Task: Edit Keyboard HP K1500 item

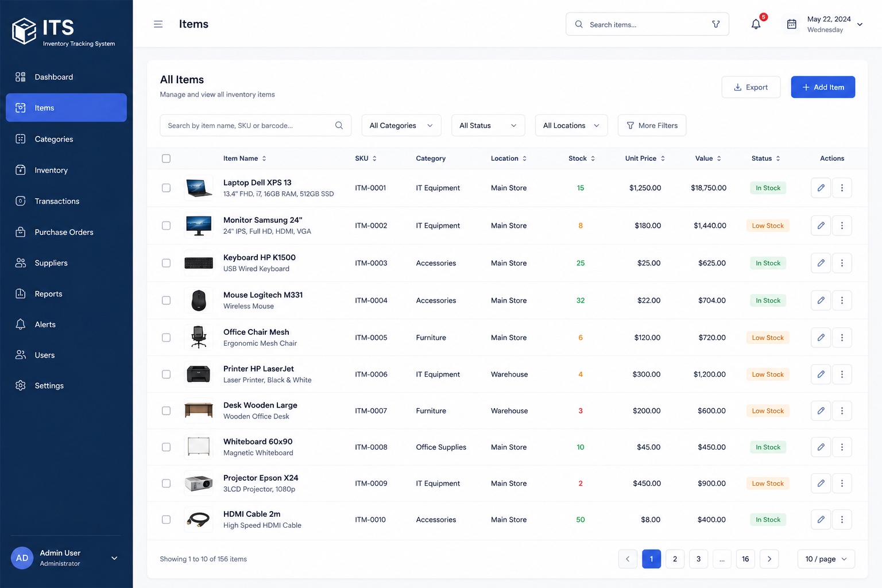Action: coord(821,263)
